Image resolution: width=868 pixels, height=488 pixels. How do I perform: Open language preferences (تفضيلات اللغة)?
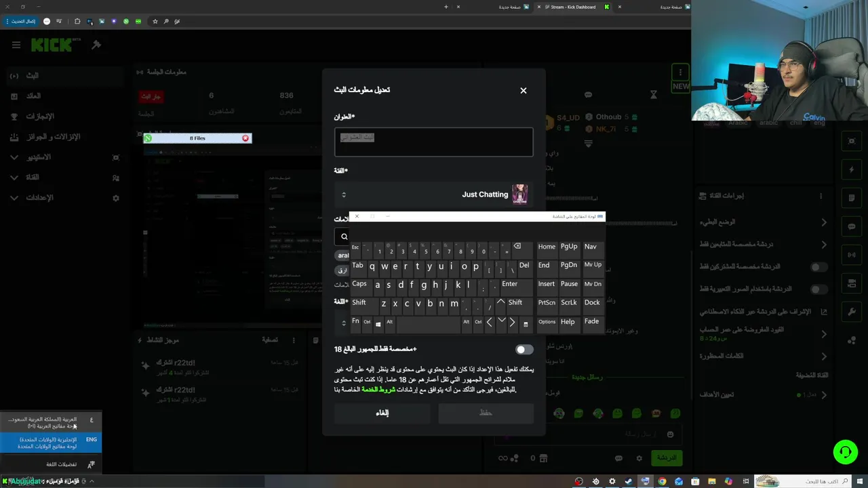coord(51,464)
